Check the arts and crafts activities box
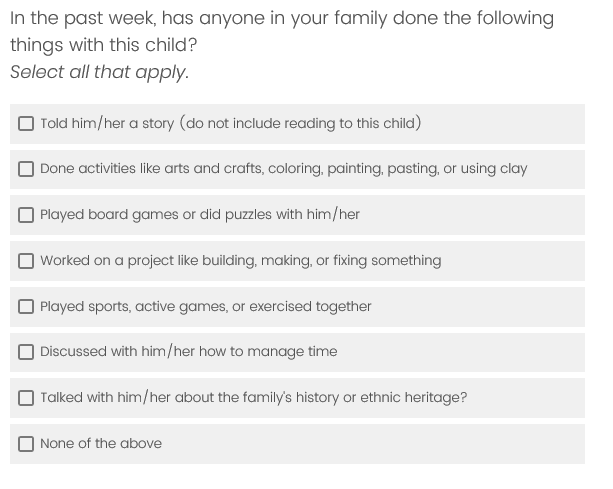Screen dimensions: 613x489 (26, 169)
